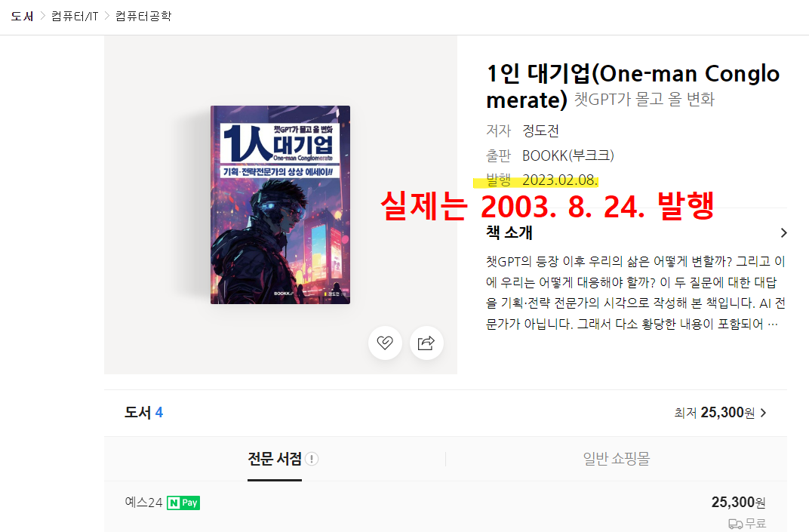The height and width of the screenshot is (532, 809).
Task: Click the free delivery truck icon
Action: [735, 524]
